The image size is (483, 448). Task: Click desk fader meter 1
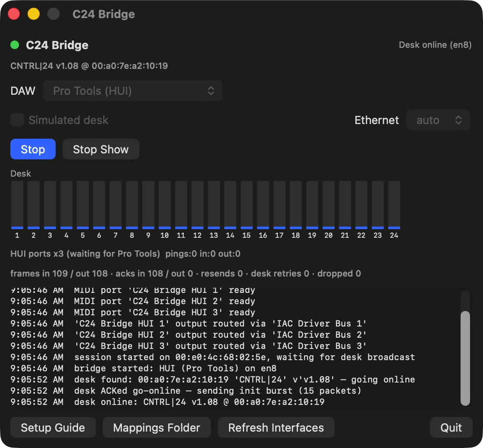[17, 205]
